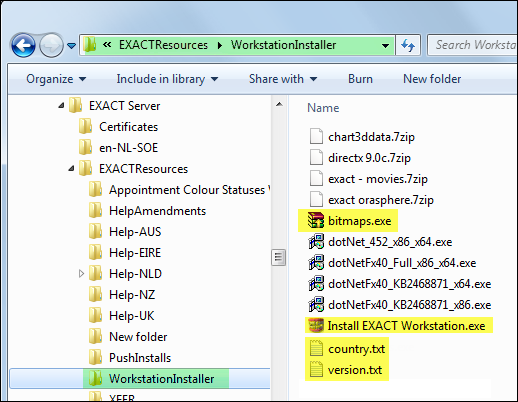Click the text file icon of country.txt
The width and height of the screenshot is (518, 402).
pos(316,348)
